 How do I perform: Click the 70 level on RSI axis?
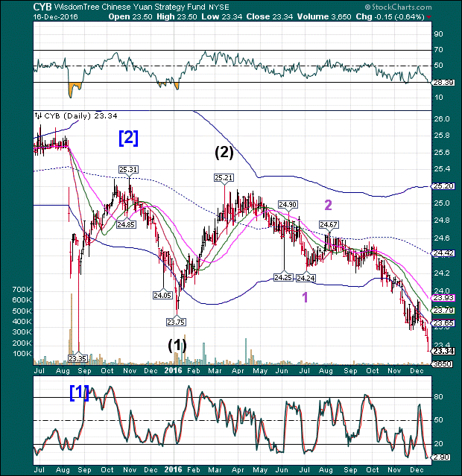pos(438,49)
